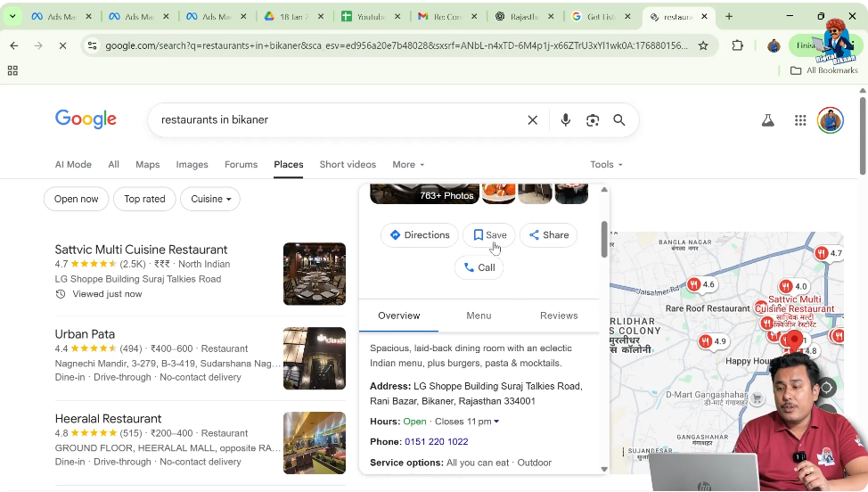Viewport: 868px width, 492px height.
Task: Select the Menu tab in panel
Action: (x=479, y=316)
